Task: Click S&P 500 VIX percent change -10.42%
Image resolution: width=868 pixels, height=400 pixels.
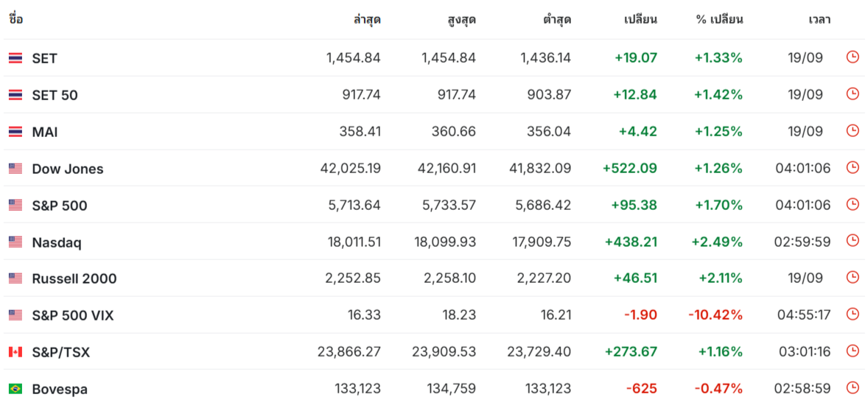Action: [x=715, y=315]
